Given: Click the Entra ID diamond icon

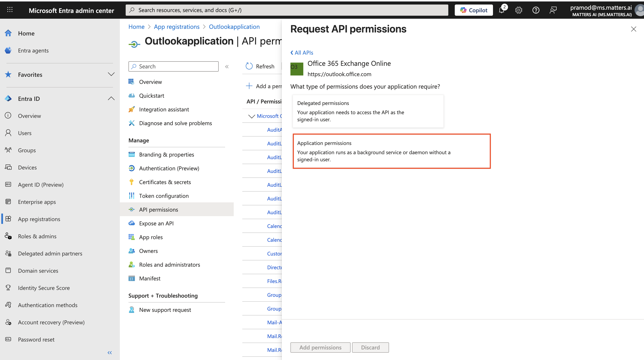Looking at the screenshot, I should click(x=8, y=98).
